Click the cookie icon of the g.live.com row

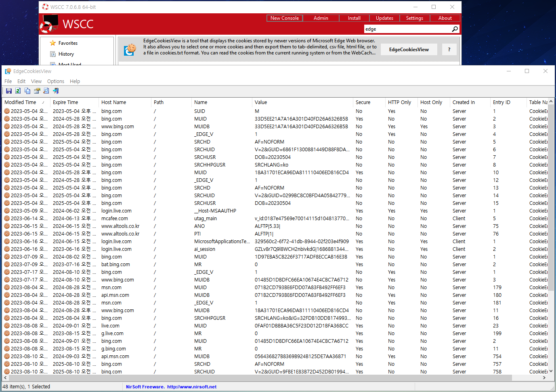pyautogui.click(x=7, y=334)
